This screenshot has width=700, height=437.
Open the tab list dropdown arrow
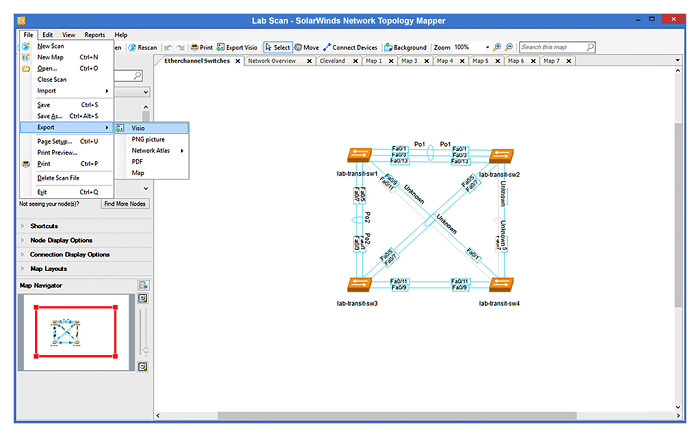point(677,60)
